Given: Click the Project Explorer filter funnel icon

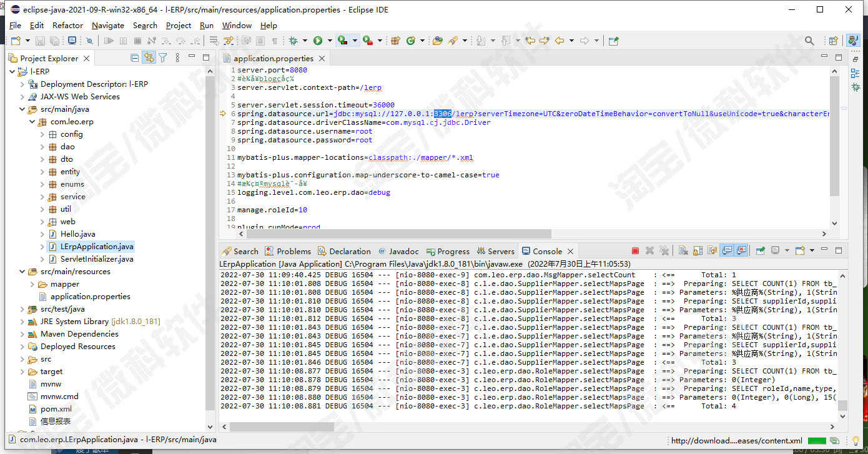Looking at the screenshot, I should [x=162, y=58].
